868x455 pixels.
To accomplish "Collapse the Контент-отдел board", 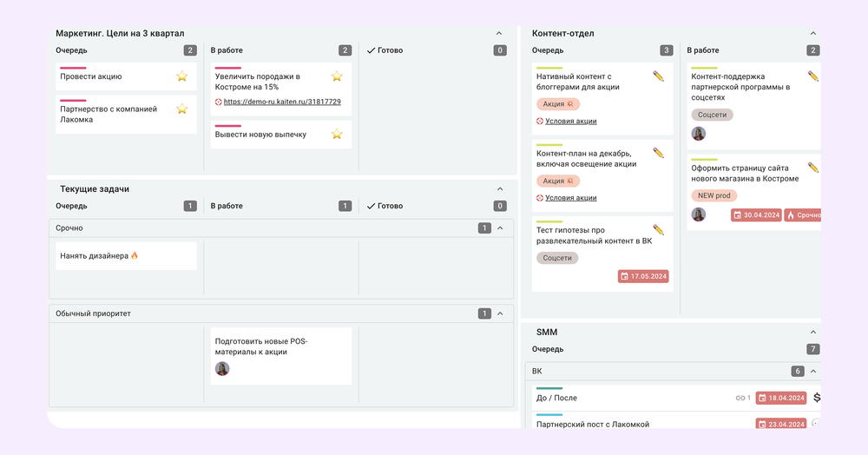I will (x=812, y=33).
